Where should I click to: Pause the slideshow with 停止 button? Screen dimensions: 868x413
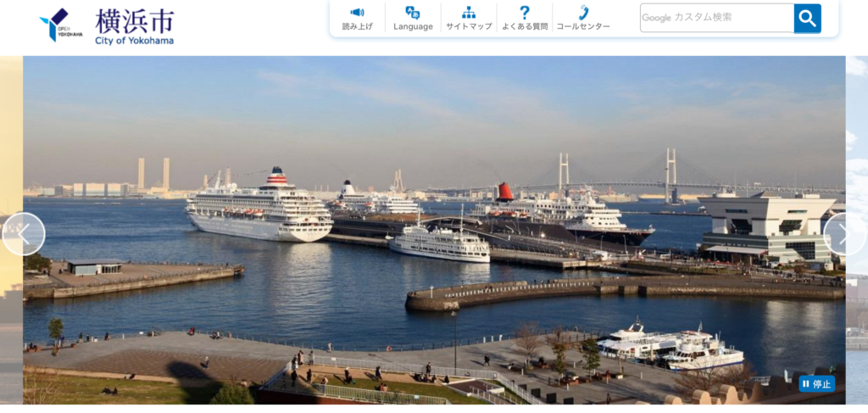(817, 383)
